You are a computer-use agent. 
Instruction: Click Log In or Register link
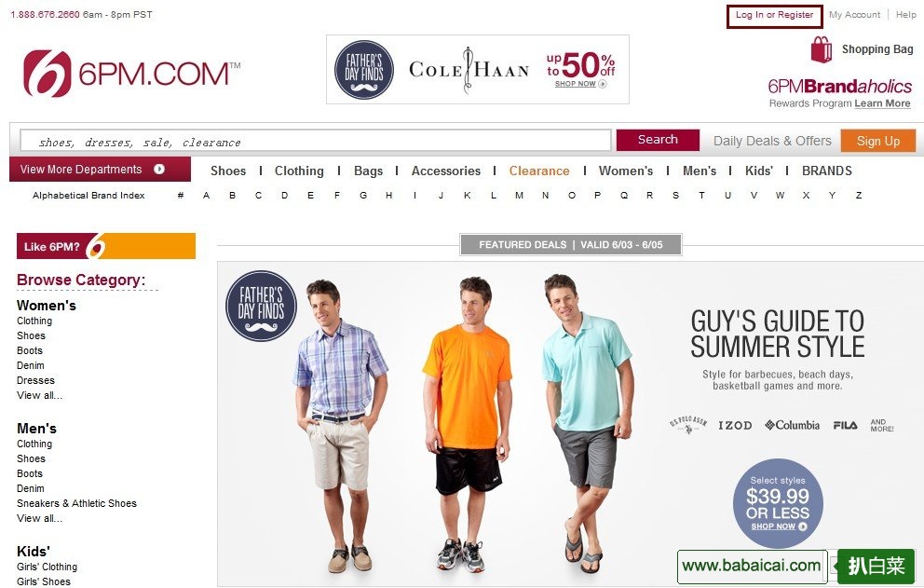[774, 15]
